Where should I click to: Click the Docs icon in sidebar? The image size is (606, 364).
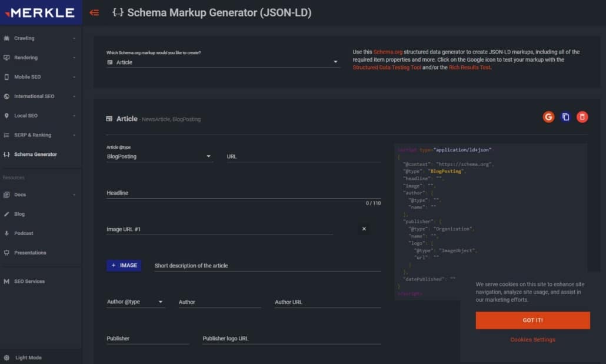pyautogui.click(x=6, y=195)
